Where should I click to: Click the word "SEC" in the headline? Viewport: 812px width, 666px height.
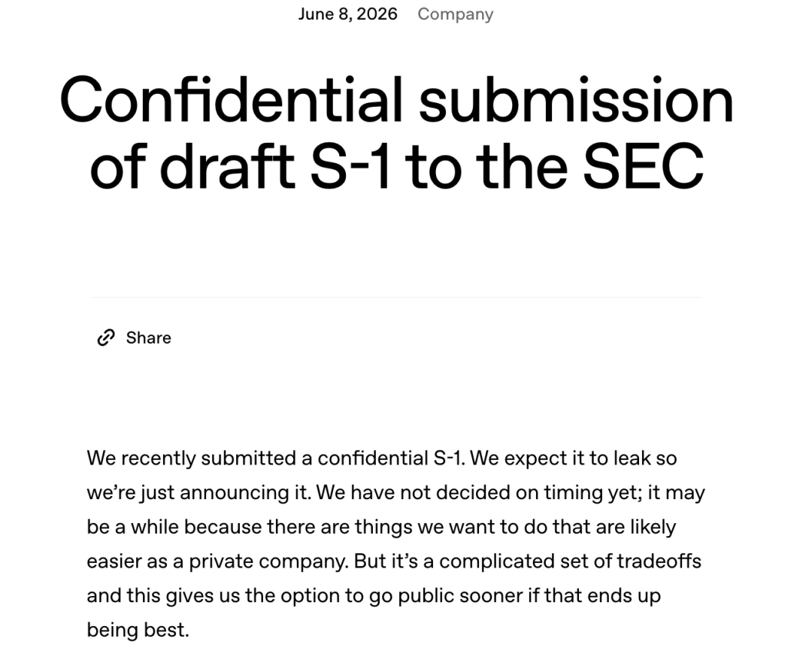click(644, 165)
